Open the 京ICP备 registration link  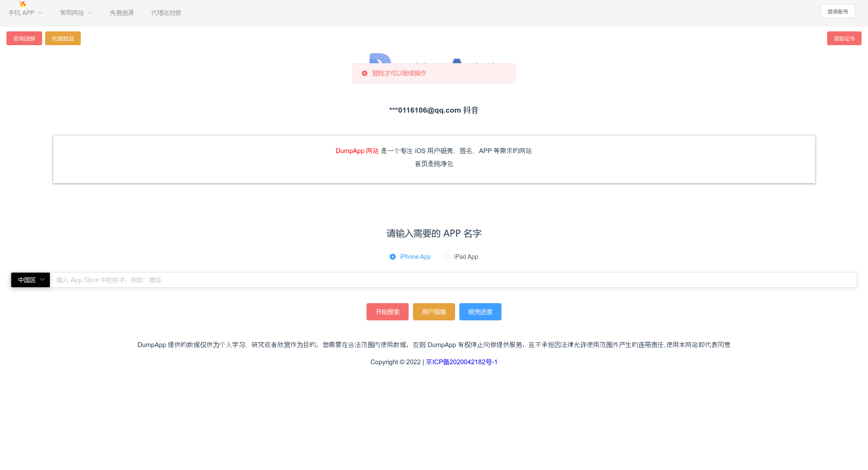click(462, 362)
